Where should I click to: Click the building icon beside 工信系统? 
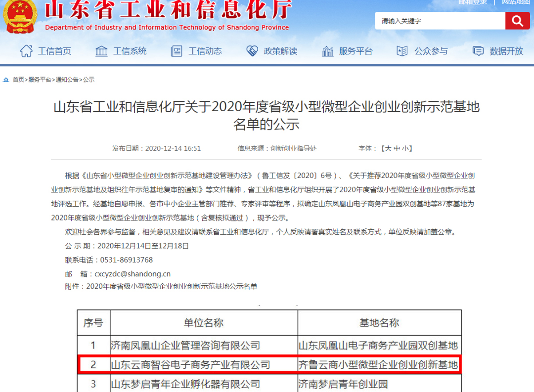101,51
